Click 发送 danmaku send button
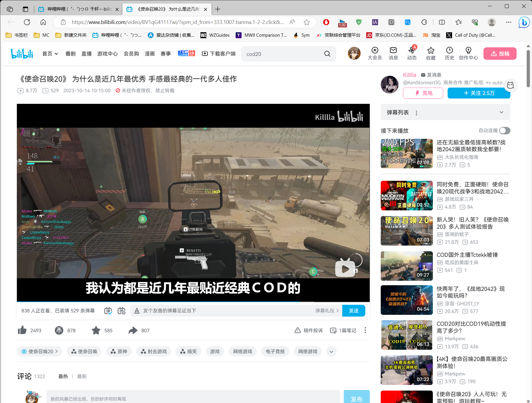Viewport: 532px width, 403px height. (354, 311)
